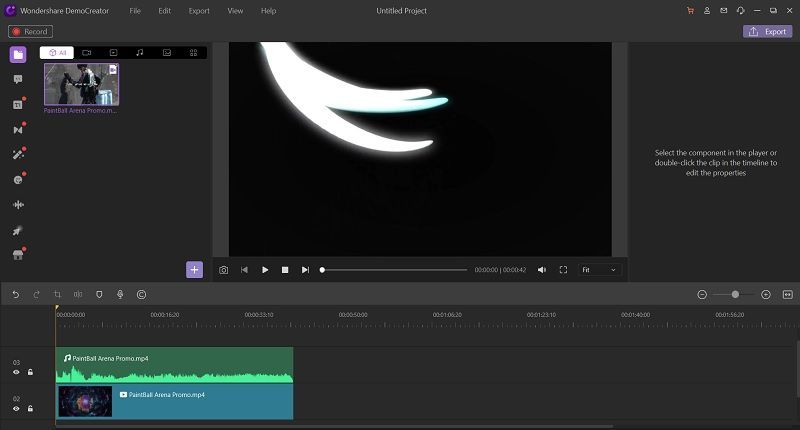Open the File menu
The image size is (800, 430).
pyautogui.click(x=135, y=11)
